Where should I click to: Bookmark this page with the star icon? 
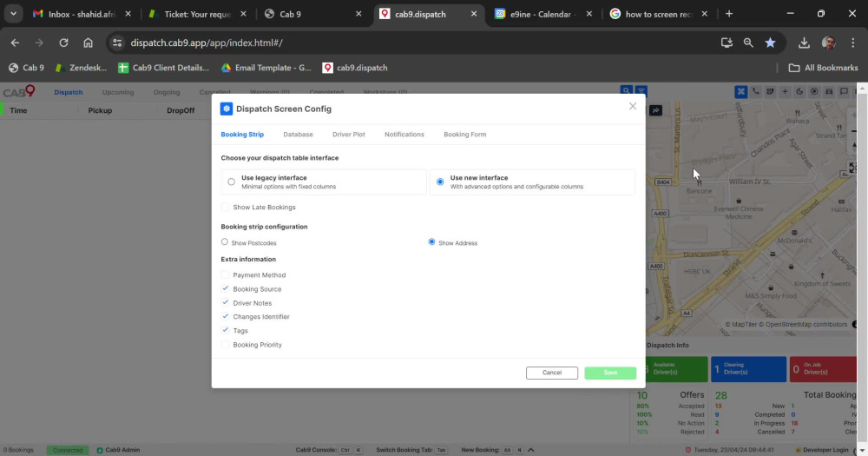[x=770, y=43]
